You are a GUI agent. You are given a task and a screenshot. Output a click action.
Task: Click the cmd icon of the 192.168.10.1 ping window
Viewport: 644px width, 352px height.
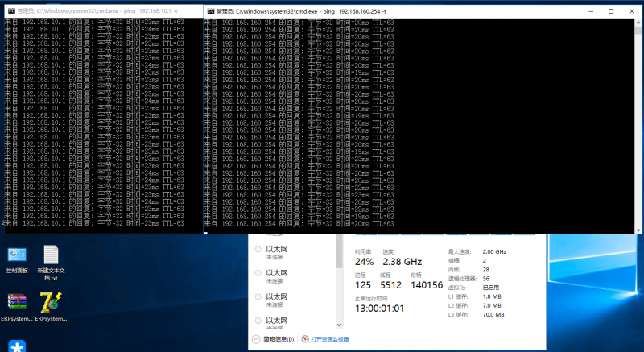tap(11, 11)
